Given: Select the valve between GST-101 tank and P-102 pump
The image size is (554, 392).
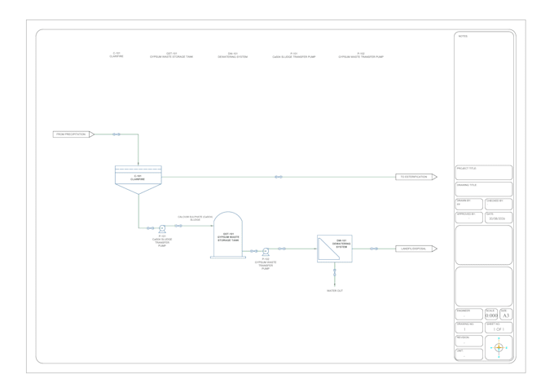Looking at the screenshot, I should tap(254, 251).
